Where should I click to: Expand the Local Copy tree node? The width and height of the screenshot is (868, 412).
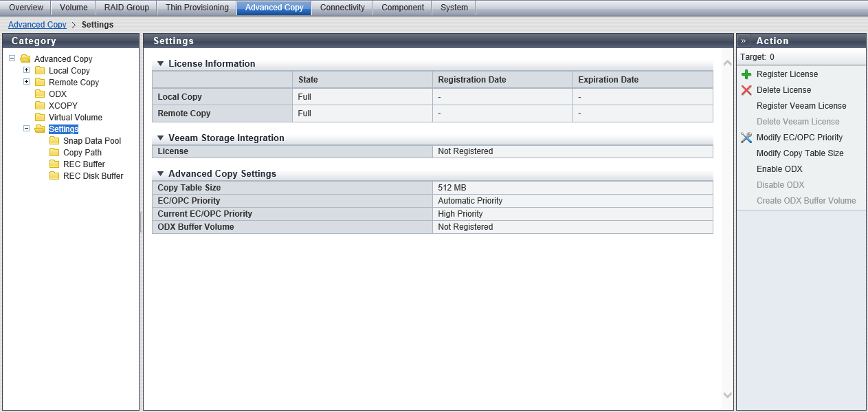(x=26, y=70)
